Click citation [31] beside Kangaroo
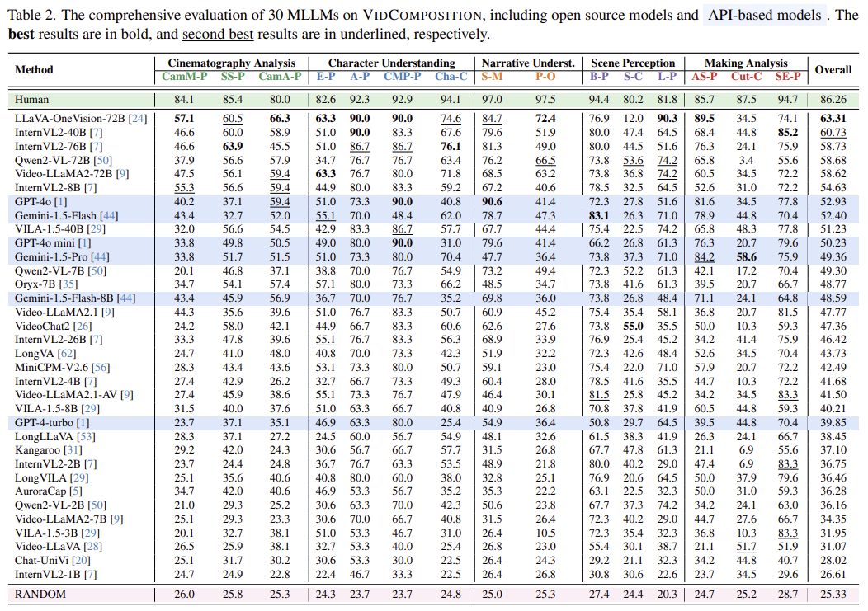 click(x=73, y=450)
